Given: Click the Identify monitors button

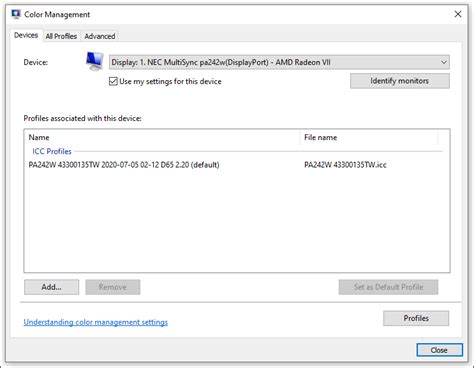Looking at the screenshot, I should (400, 81).
